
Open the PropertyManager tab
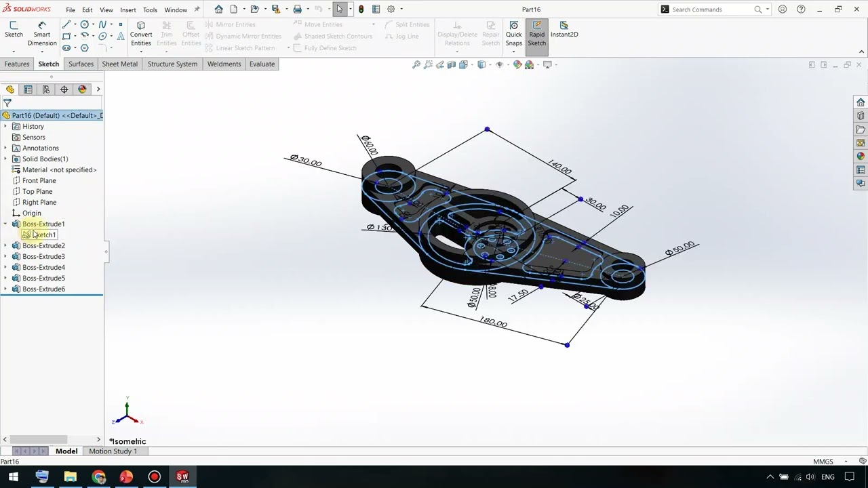pos(28,89)
